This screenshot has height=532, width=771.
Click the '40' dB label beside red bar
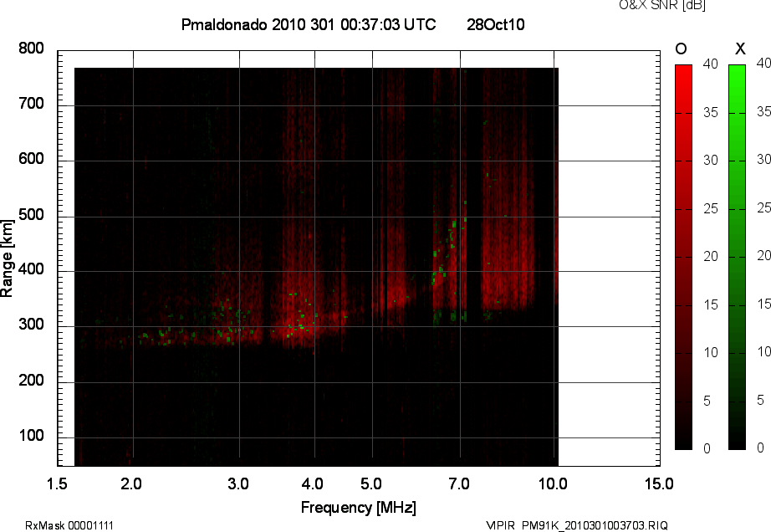711,64
